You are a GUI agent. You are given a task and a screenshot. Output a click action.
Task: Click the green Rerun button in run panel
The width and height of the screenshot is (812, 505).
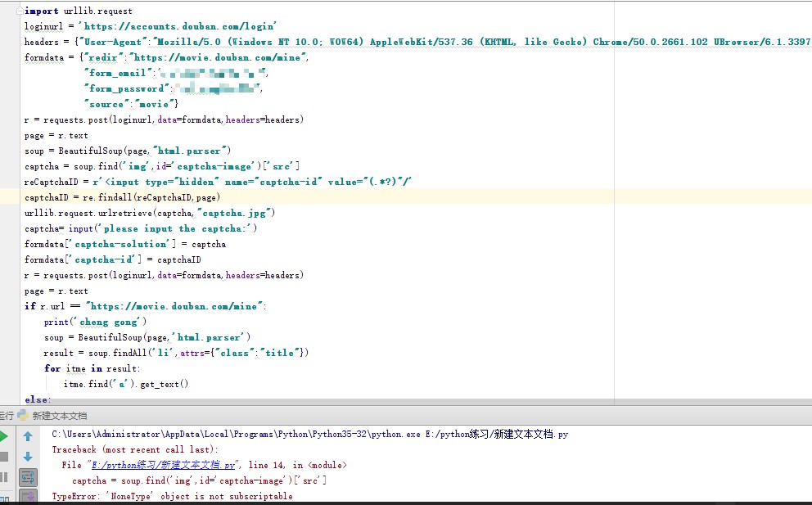4,436
